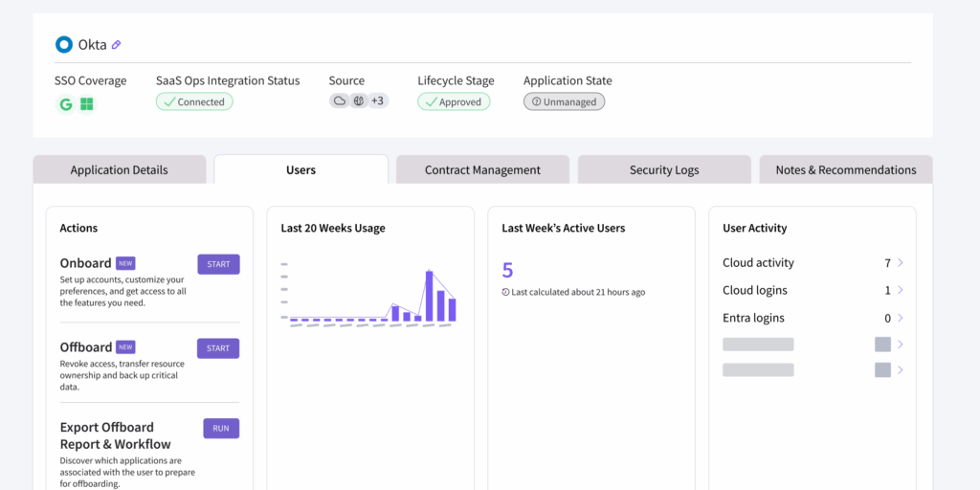Click the green grid SSO coverage icon
980x490 pixels.
pyautogui.click(x=87, y=103)
